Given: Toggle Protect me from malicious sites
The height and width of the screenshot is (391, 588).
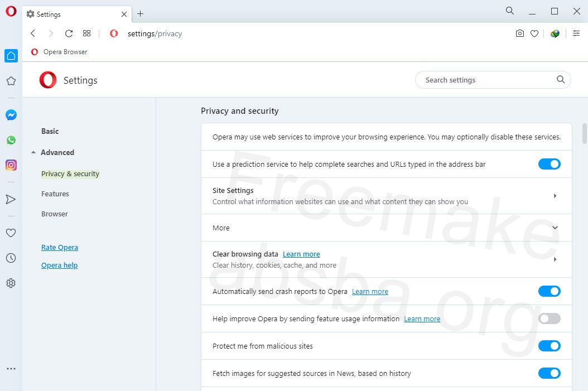Looking at the screenshot, I should click(550, 346).
